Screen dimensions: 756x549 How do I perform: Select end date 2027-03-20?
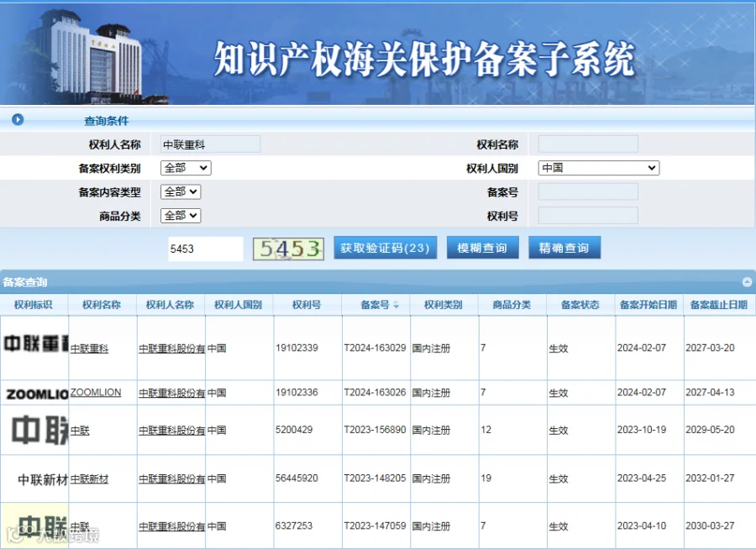[x=710, y=348]
